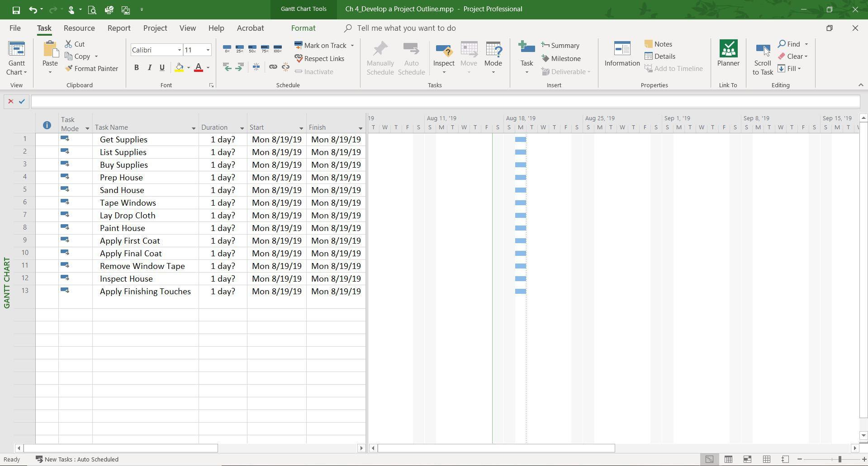The height and width of the screenshot is (466, 868).
Task: Click the Respect Links button
Action: click(x=319, y=59)
